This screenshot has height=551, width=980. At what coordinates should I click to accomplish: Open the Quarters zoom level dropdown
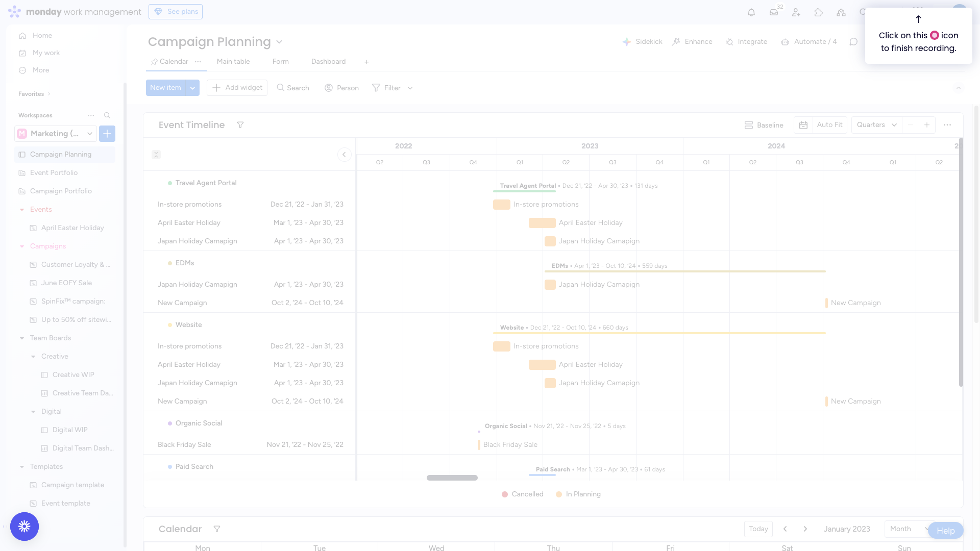point(876,125)
